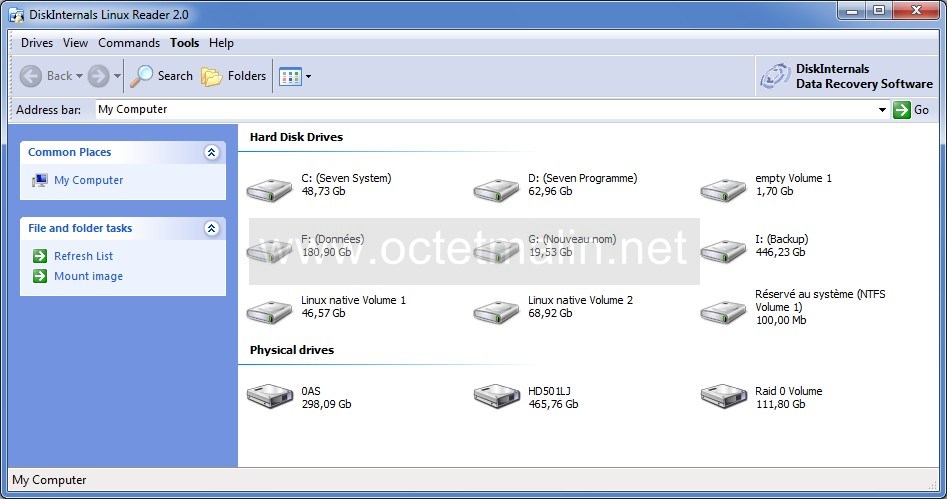Click the Raid 0 Volume drive icon
Screen dimensions: 947x499
click(723, 396)
